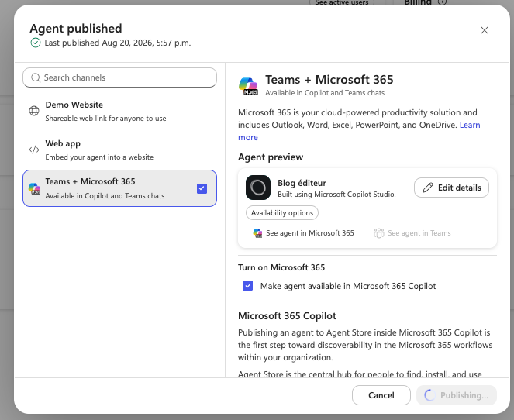
Task: Click the Blog éditeur agent avatar
Action: tap(258, 188)
